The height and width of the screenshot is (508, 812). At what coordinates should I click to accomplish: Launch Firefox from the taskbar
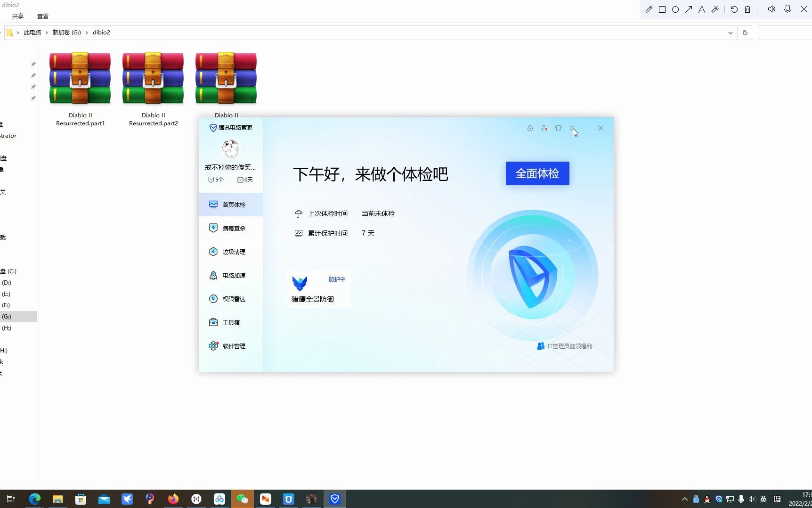pos(173,499)
